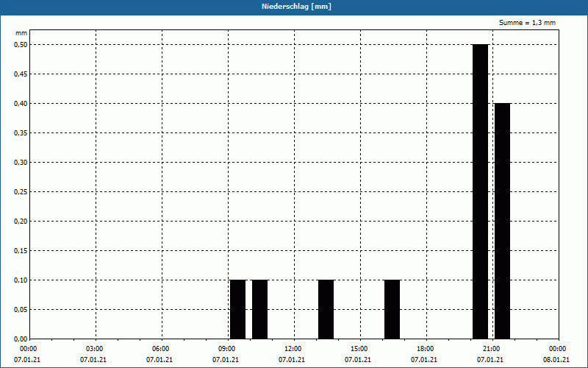The height and width of the screenshot is (368, 588).
Task: Select the 0,10 y-axis value
Action: coord(21,280)
